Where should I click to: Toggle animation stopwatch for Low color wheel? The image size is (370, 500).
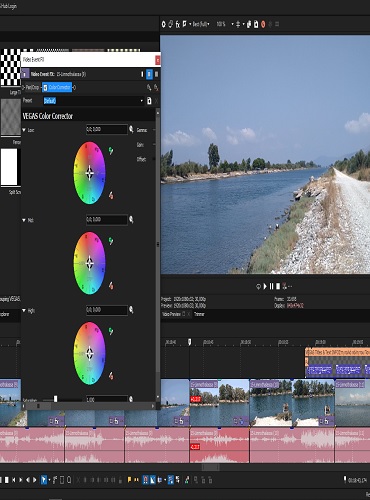131,129
